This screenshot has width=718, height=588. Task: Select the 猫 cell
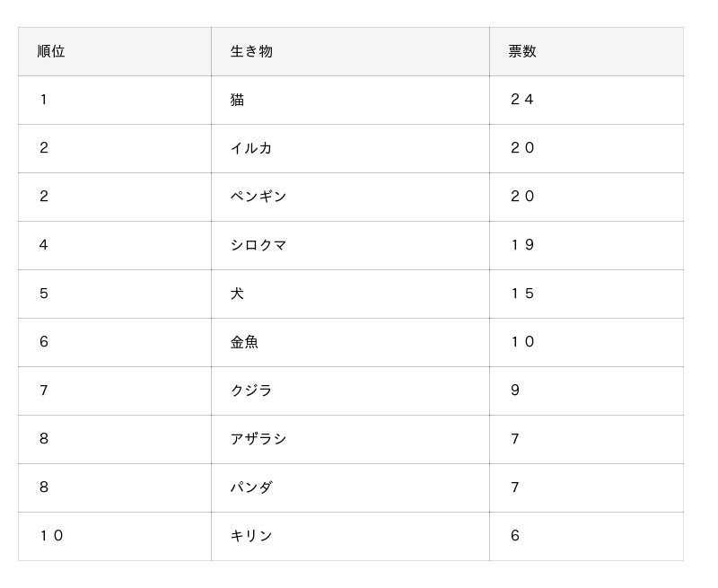237,100
